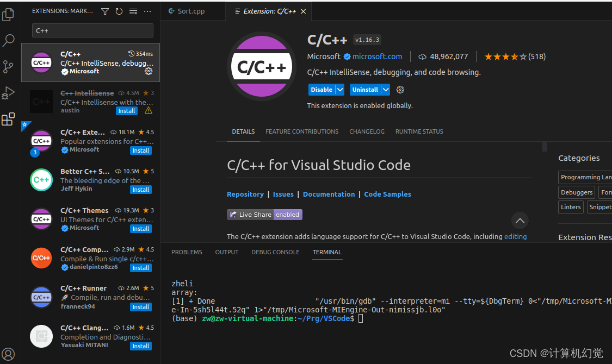Open settings gear on installed C/C++ extension
The width and height of the screenshot is (612, 364).
(x=149, y=72)
